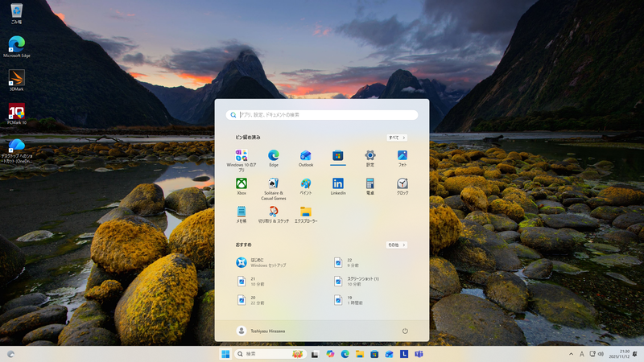
Task: Open Task View from the taskbar
Action: [x=315, y=354]
